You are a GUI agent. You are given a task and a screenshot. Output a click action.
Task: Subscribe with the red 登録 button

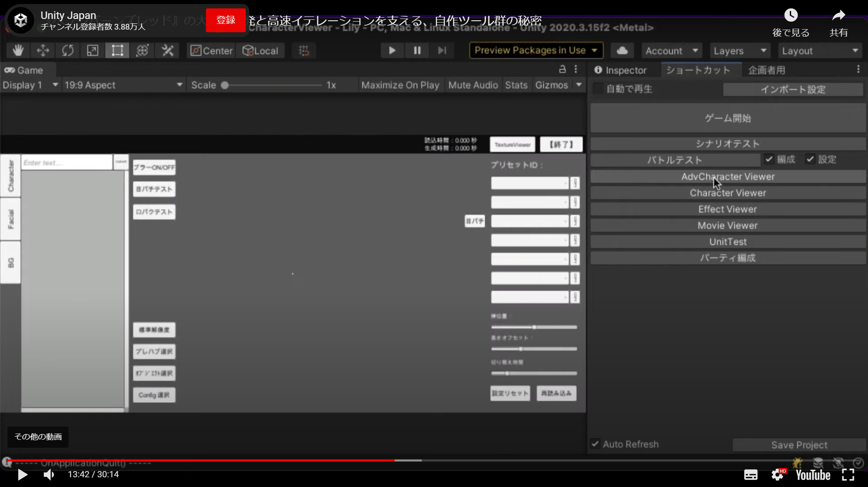tap(226, 20)
